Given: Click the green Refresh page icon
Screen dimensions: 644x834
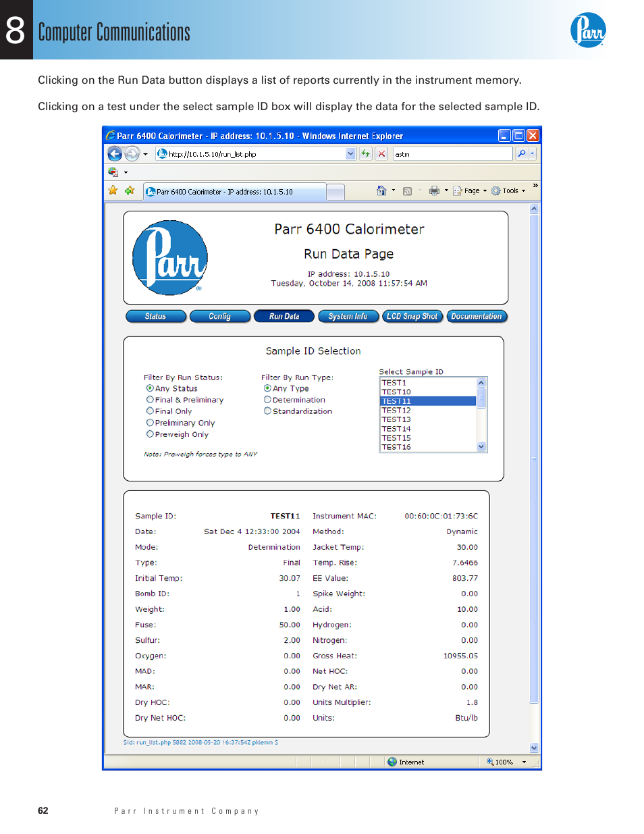Looking at the screenshot, I should (x=365, y=154).
